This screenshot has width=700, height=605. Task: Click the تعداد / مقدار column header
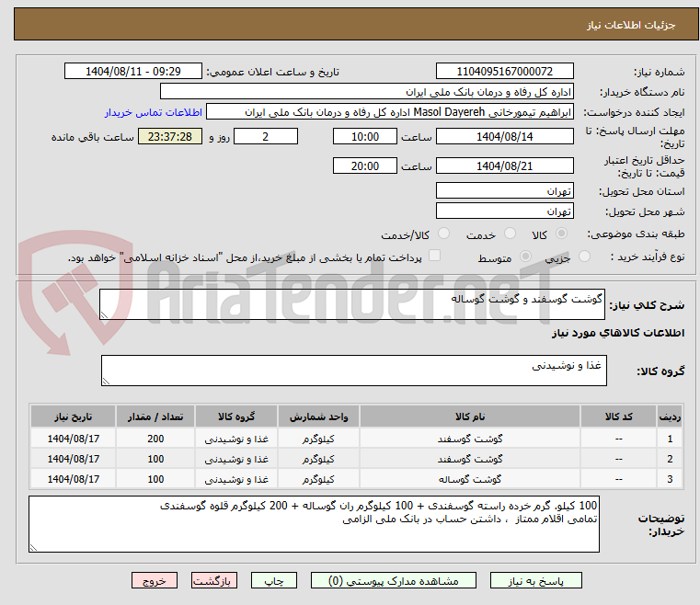[x=155, y=417]
